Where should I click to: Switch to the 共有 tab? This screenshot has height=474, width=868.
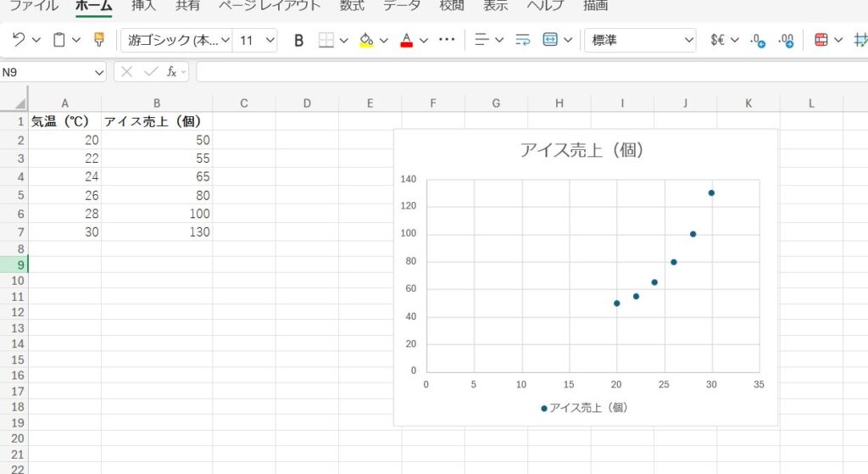tap(187, 6)
